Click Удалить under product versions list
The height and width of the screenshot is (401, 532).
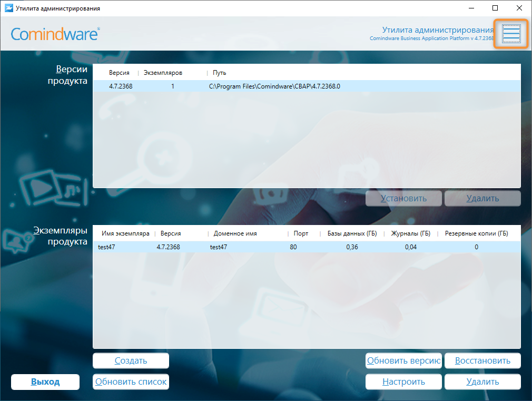coord(482,198)
